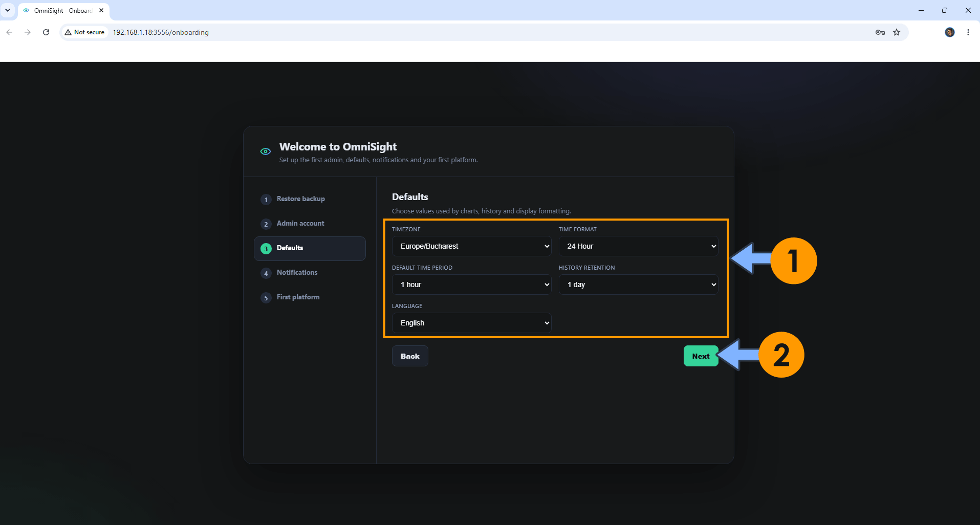Click the browser forward arrow

28,32
